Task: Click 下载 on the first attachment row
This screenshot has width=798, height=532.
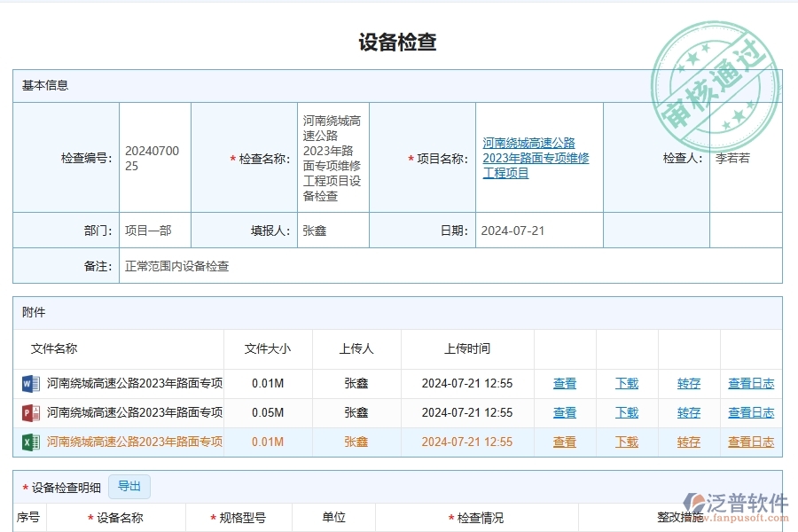Action: click(627, 383)
